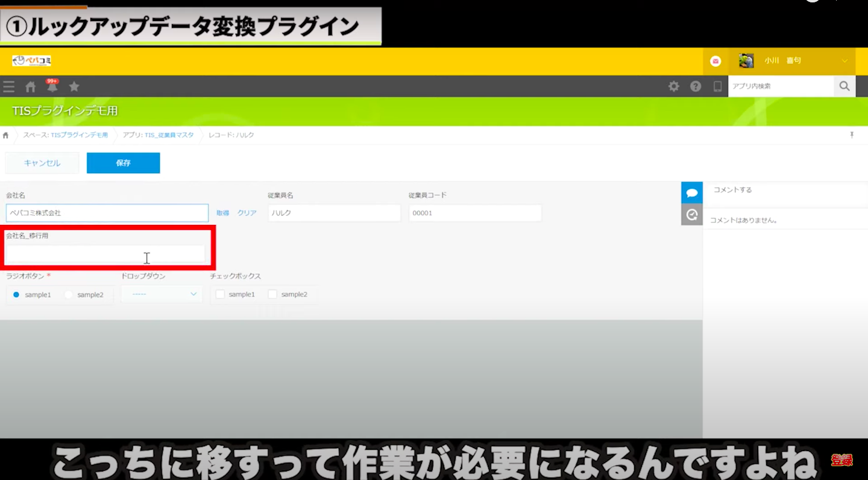Open the comments speech bubble tab
The width and height of the screenshot is (868, 480).
692,193
